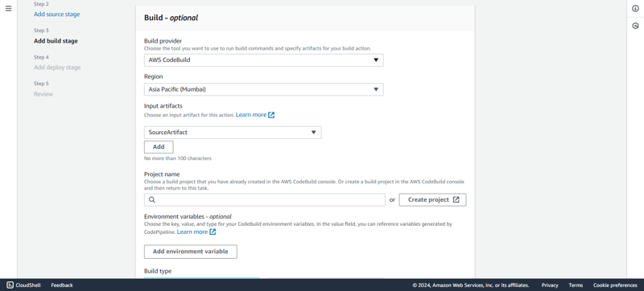Click the Create project button
644x291 pixels.
coord(432,200)
